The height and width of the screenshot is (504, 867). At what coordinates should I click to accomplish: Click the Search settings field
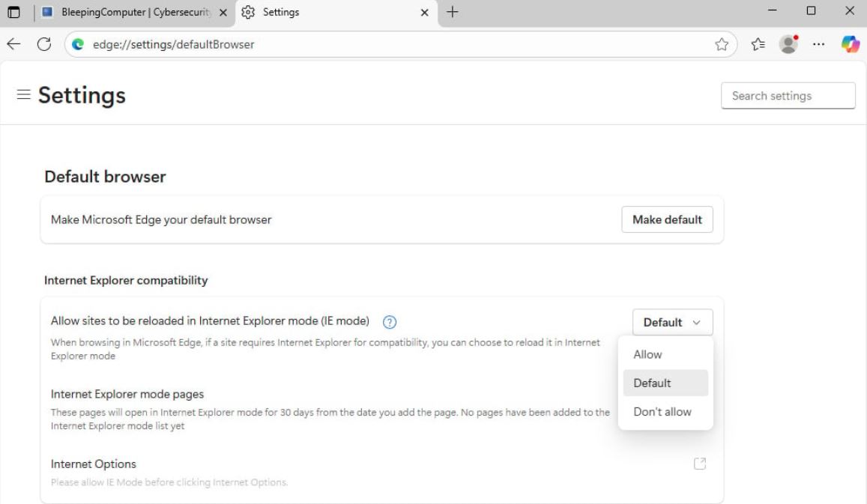point(787,96)
